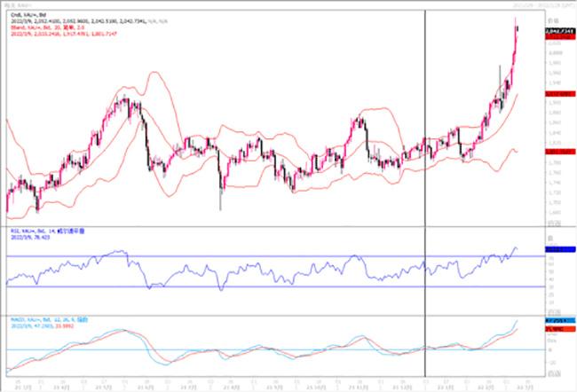Click the MACD horizontal zero line

click(x=266, y=349)
